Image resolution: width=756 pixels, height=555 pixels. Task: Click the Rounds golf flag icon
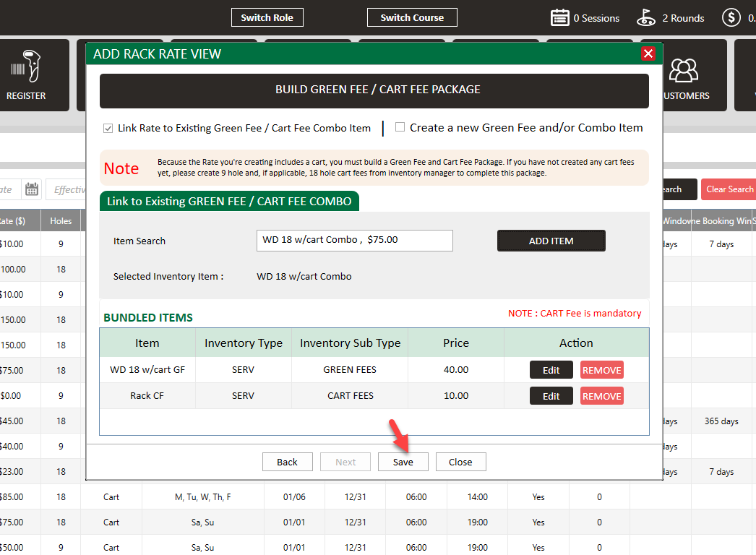coord(646,18)
